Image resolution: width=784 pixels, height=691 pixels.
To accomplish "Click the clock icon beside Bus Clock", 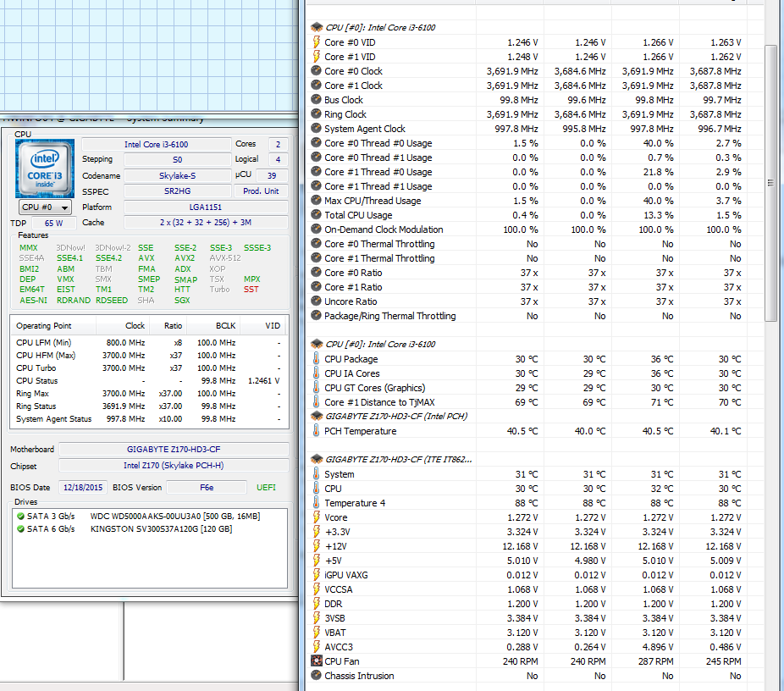I will click(316, 99).
